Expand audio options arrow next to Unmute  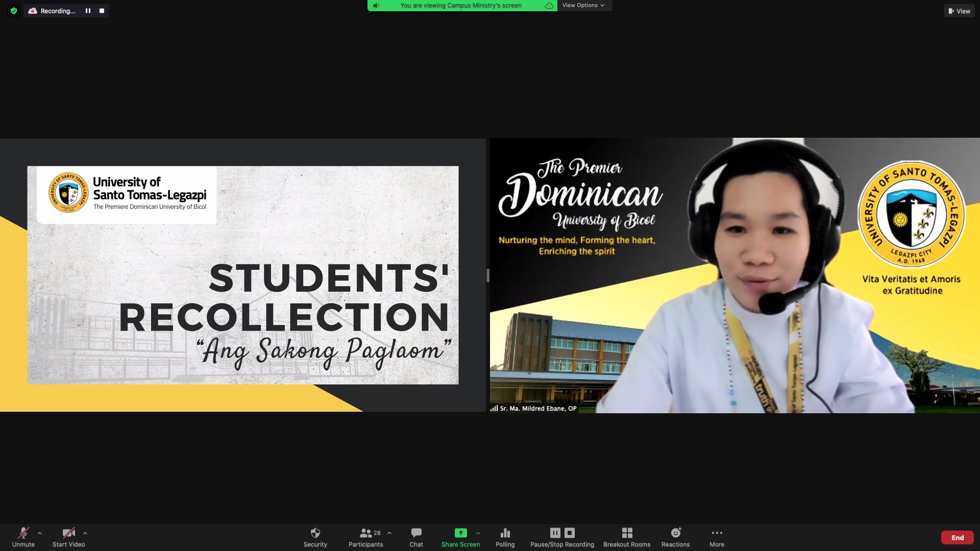[x=40, y=533]
